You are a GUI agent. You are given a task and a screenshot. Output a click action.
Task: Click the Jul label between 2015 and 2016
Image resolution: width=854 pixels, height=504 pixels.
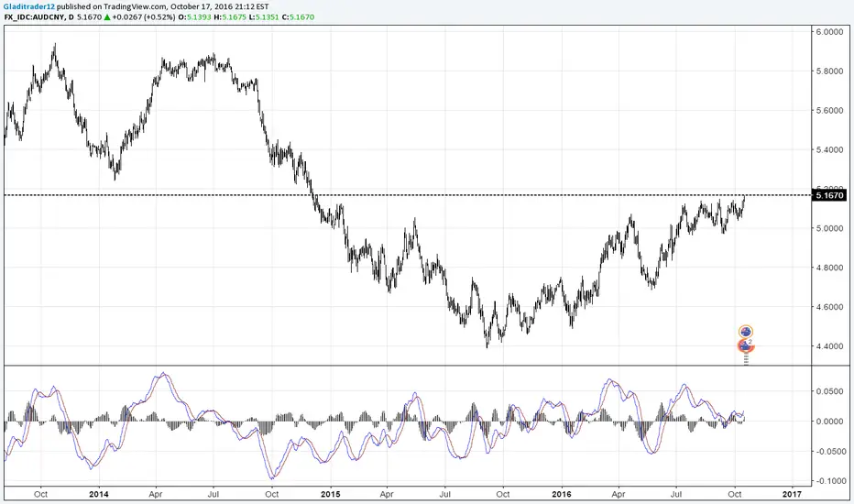(x=445, y=494)
